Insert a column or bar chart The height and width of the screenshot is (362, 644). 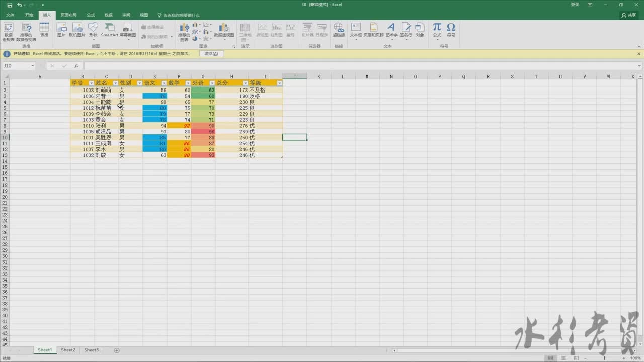tap(196, 25)
